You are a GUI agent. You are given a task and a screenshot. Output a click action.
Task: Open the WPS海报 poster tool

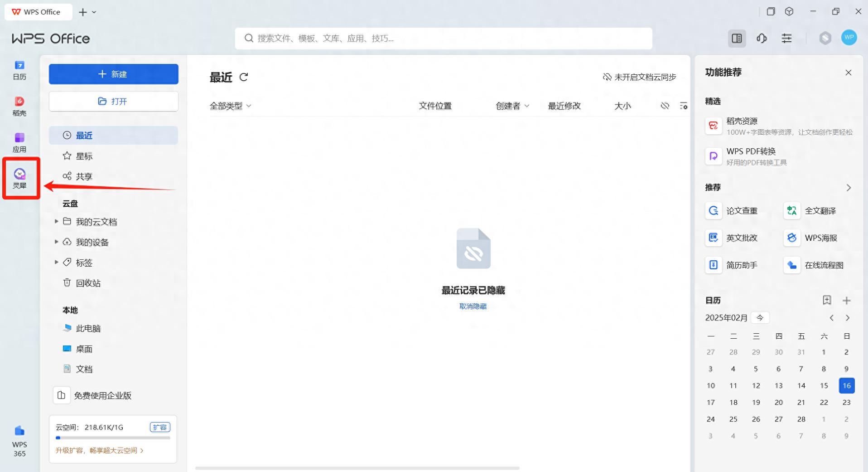coord(810,238)
